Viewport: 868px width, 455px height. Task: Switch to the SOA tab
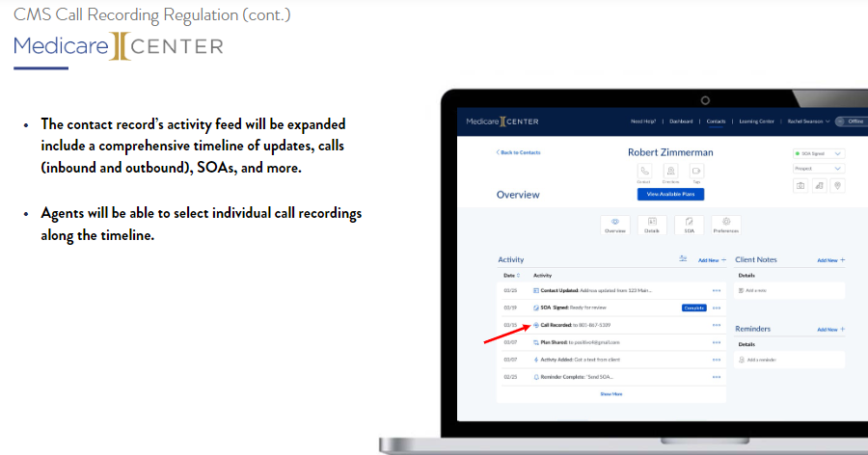[x=689, y=225]
